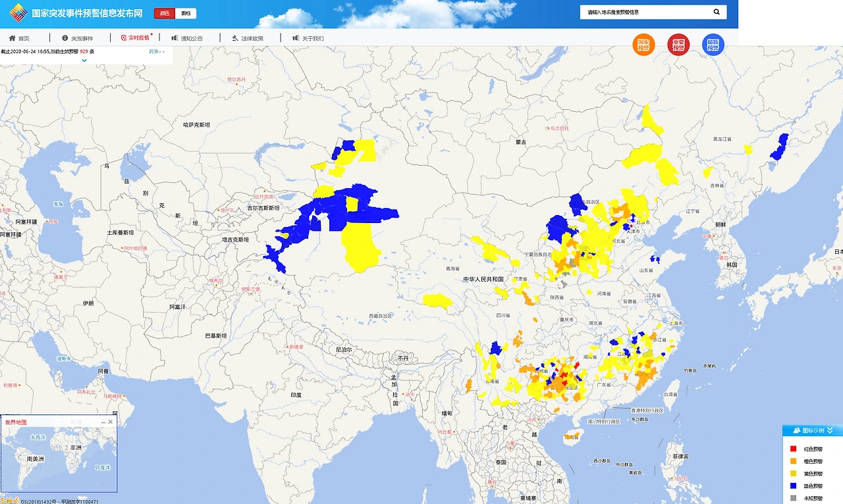This screenshot has width=843, height=504.
Task: Click the 阿富汗 map label
Action: (x=178, y=307)
